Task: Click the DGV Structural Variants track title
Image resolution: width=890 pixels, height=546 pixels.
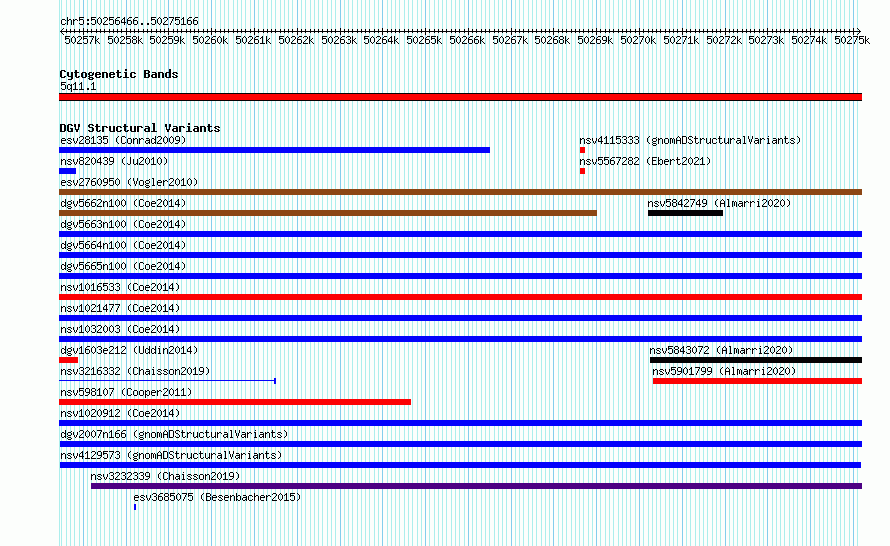Action: click(140, 128)
